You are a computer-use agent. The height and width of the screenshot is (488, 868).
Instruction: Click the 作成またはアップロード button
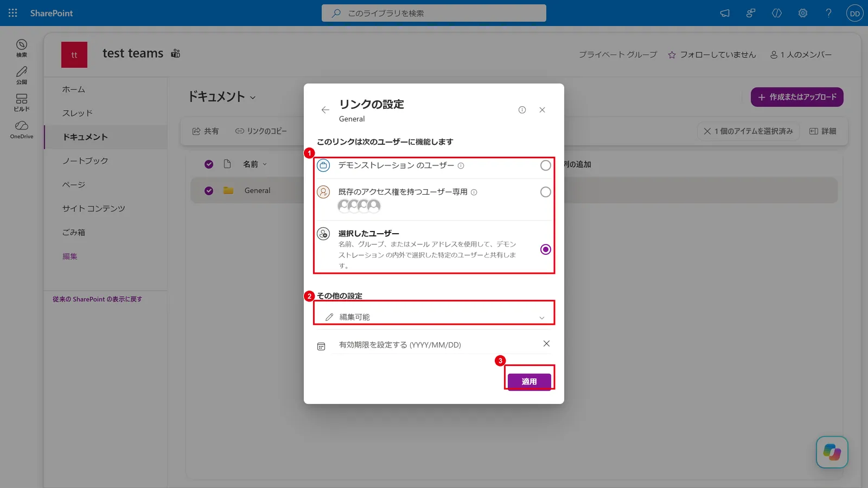pyautogui.click(x=797, y=97)
